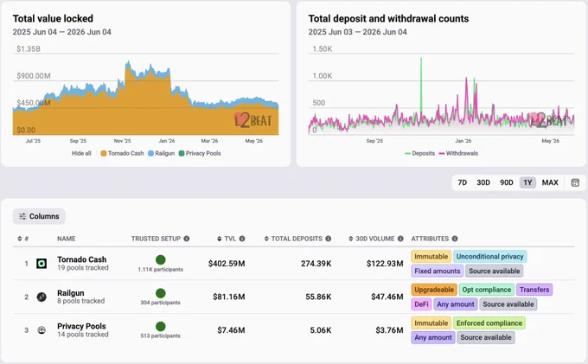Click Unconditional privacy attribute badge
588x364 pixels.
coord(489,257)
